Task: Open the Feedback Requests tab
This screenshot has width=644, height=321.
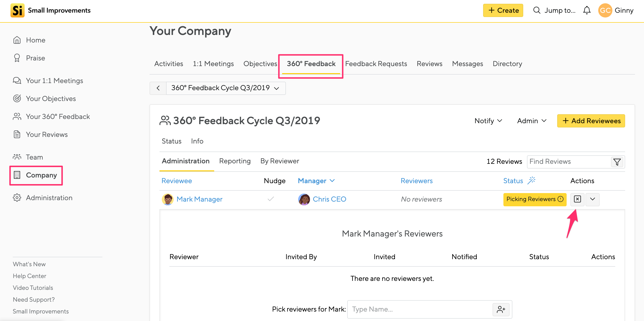Action: pyautogui.click(x=376, y=64)
